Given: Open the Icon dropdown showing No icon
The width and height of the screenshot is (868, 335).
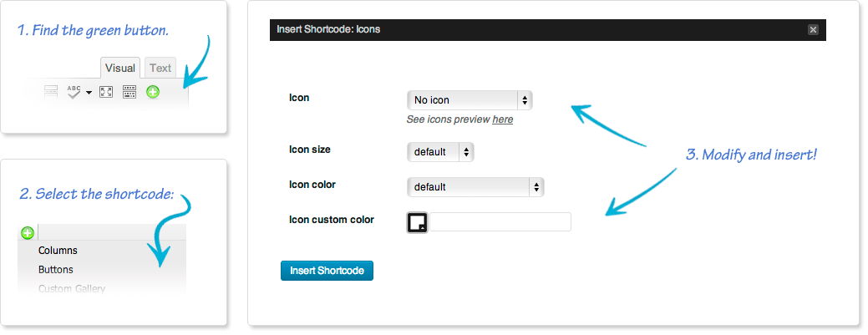Looking at the screenshot, I should (470, 100).
